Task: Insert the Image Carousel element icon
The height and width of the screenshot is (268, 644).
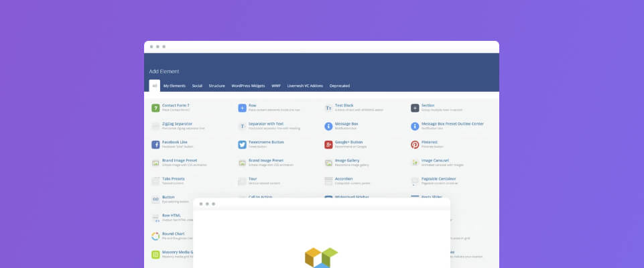Action: [x=415, y=163]
